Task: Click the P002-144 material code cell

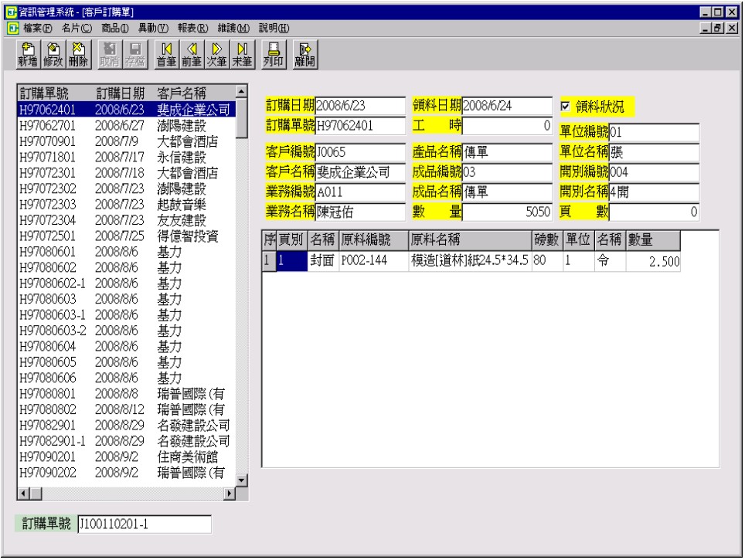Action: click(373, 261)
